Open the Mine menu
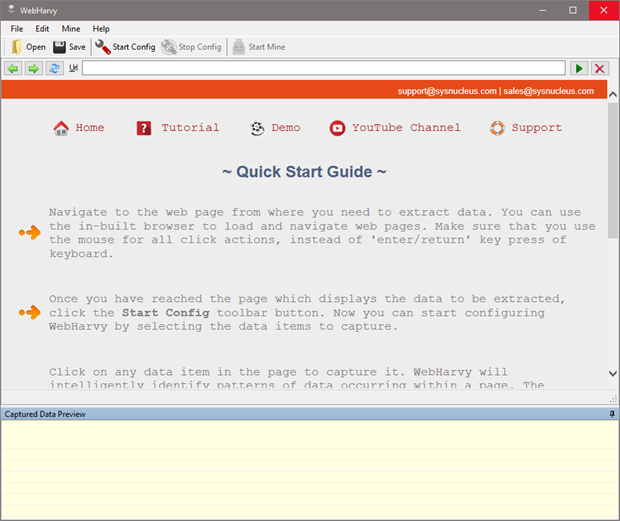This screenshot has width=620, height=521. pyautogui.click(x=71, y=29)
